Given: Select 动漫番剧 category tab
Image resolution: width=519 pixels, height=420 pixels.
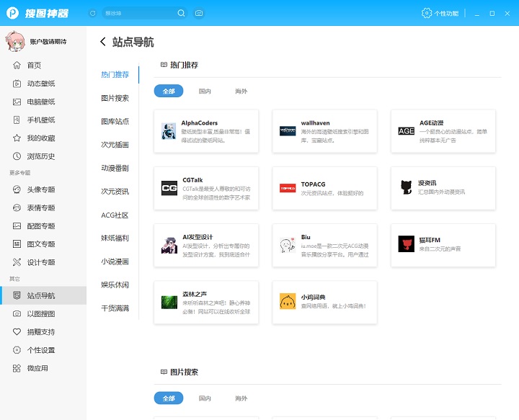Looking at the screenshot, I should tap(115, 169).
